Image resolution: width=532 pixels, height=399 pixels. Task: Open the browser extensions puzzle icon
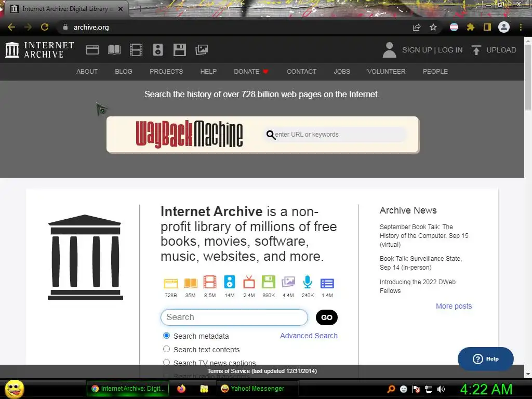(471, 27)
